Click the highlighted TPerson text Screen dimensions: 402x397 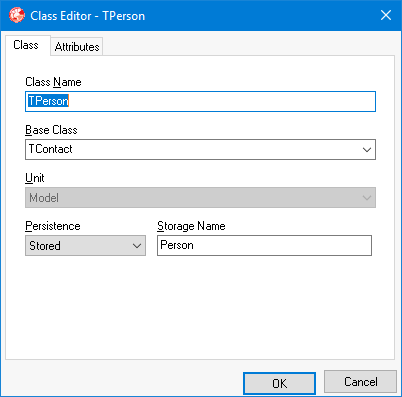coord(48,101)
